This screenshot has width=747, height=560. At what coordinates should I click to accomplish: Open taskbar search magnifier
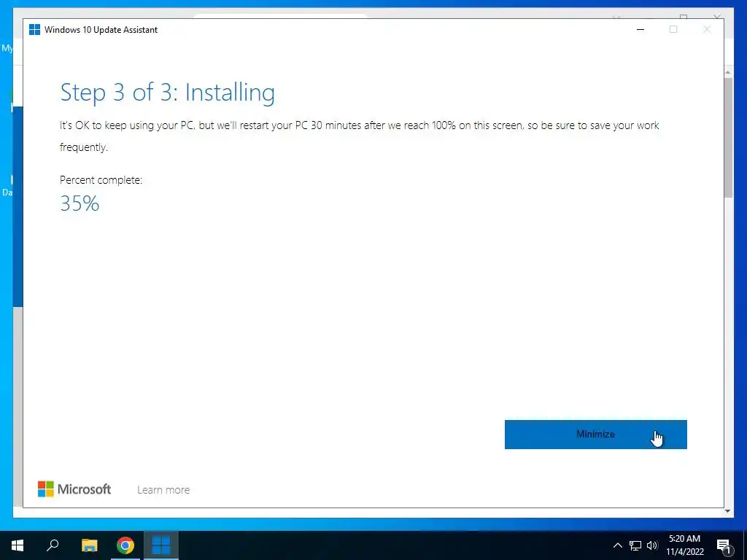click(53, 545)
